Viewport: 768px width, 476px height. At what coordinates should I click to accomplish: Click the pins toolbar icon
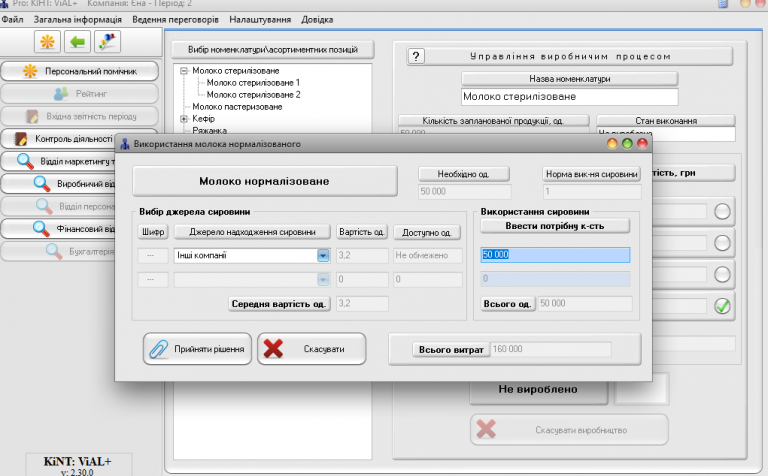click(x=107, y=42)
